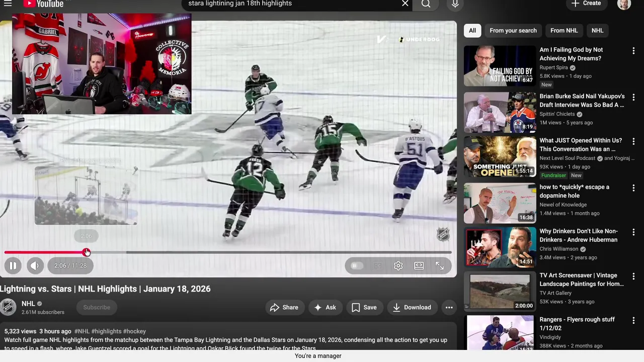The image size is (644, 362).
Task: Open TV Art Gallery channel name
Action: click(555, 293)
